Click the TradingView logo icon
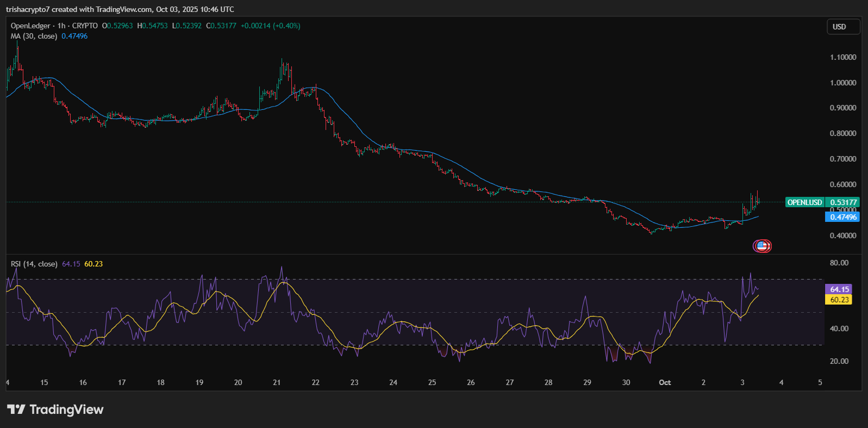Viewport: 868px width, 428px height. click(16, 410)
